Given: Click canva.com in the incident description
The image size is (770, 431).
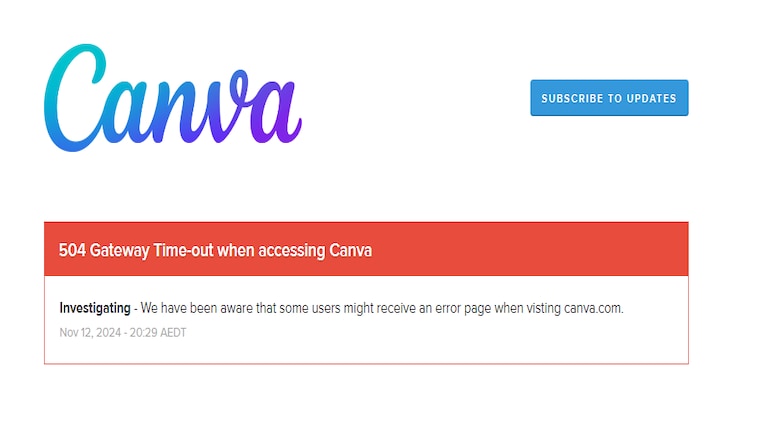Looking at the screenshot, I should (x=594, y=308).
